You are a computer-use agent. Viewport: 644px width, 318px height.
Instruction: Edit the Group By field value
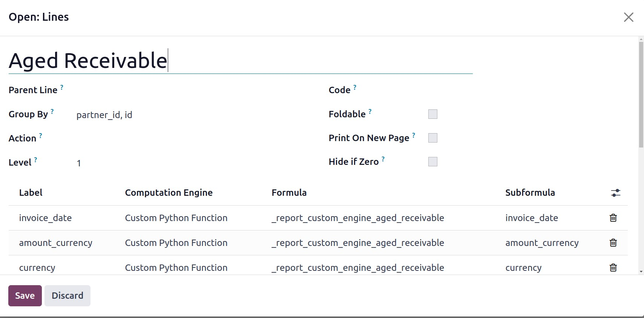click(189, 115)
